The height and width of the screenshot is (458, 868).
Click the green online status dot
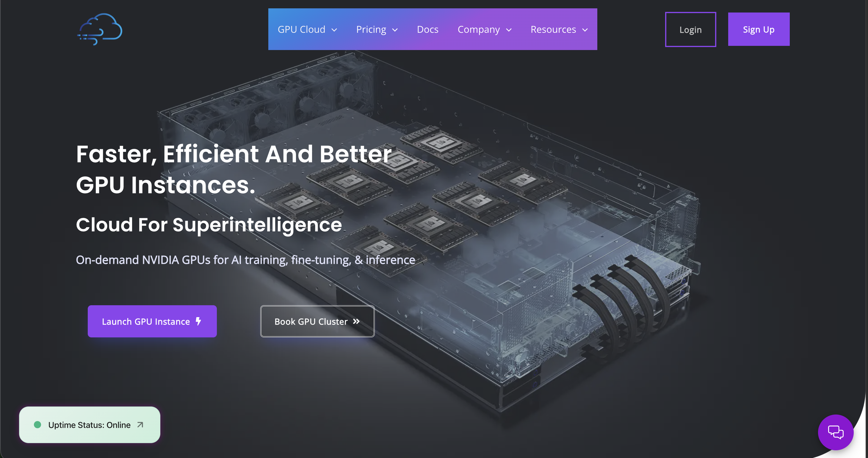[37, 425]
